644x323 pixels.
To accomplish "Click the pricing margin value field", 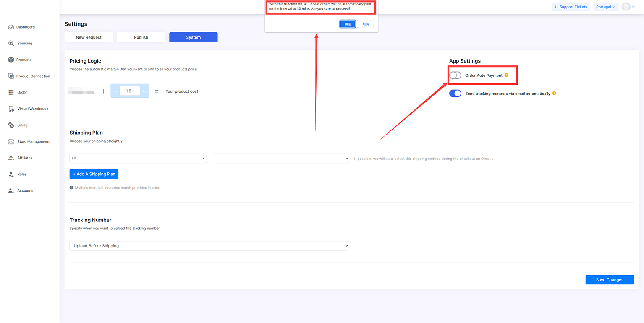I will 129,91.
